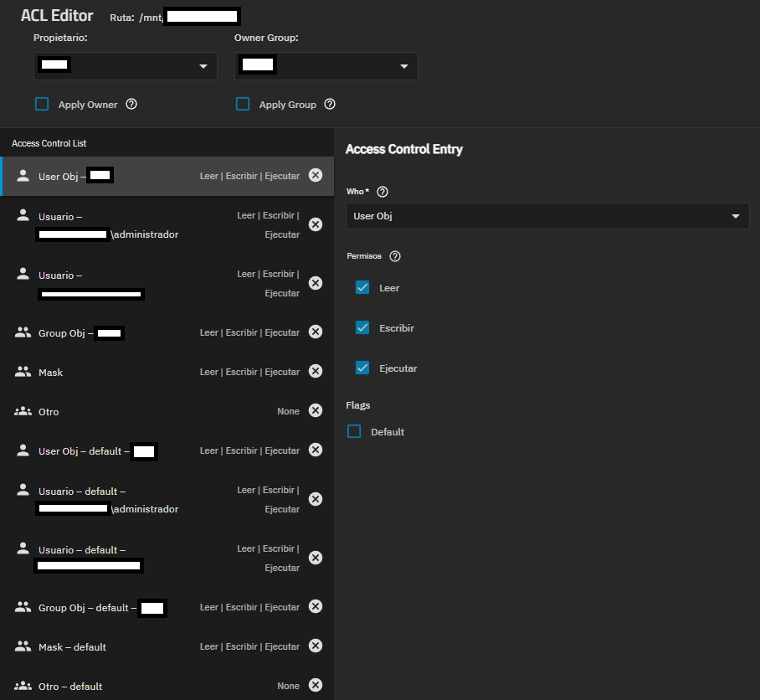Image resolution: width=760 pixels, height=700 pixels.
Task: Click the 'Ruta:' path label
Action: pyautogui.click(x=122, y=18)
